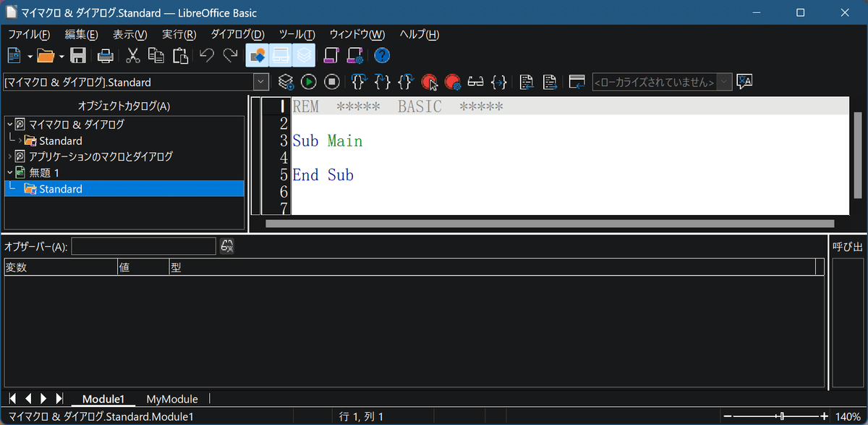Click the Find Parenthesis icon

498,82
